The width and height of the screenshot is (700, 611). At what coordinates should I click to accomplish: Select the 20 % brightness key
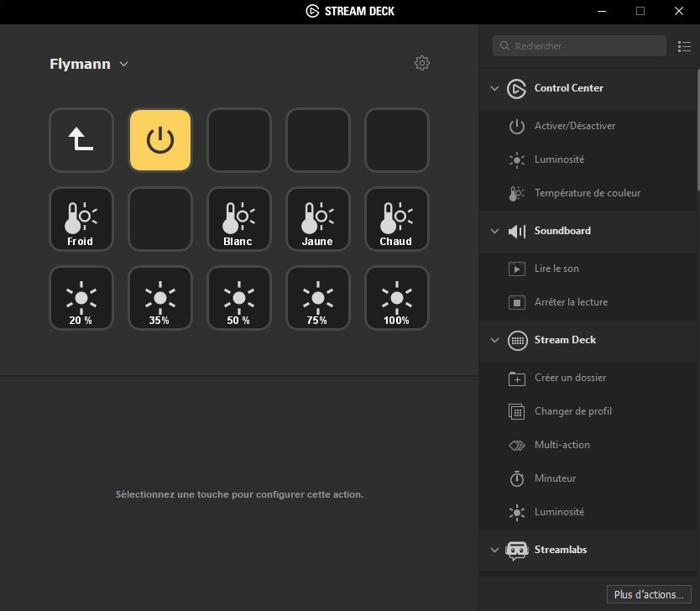pyautogui.click(x=81, y=298)
